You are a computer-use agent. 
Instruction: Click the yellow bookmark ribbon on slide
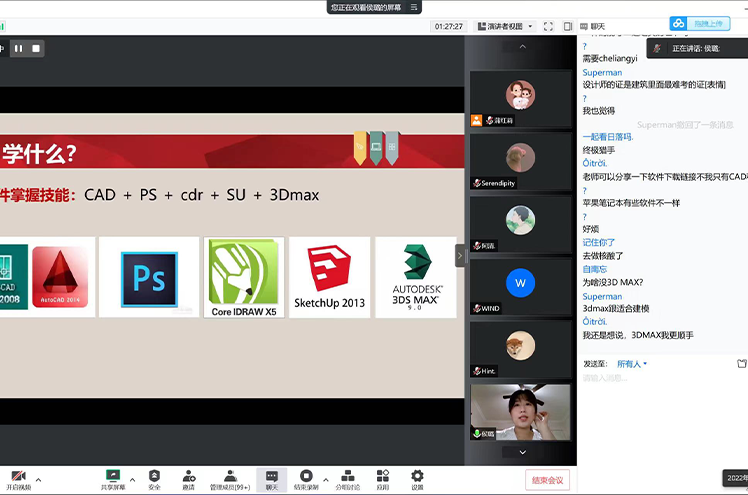point(360,148)
